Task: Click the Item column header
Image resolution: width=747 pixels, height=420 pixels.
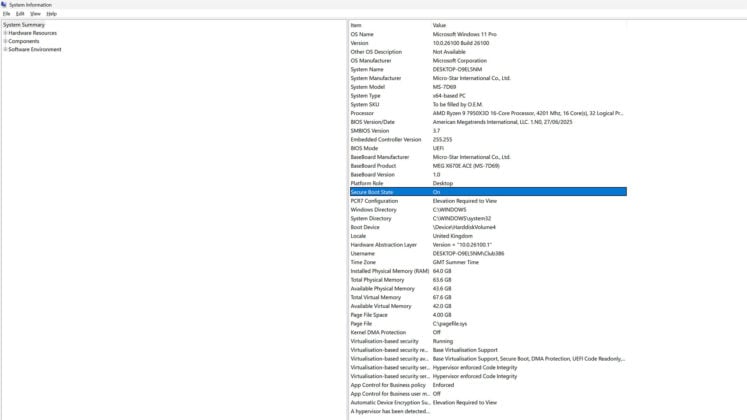Action: pyautogui.click(x=388, y=25)
